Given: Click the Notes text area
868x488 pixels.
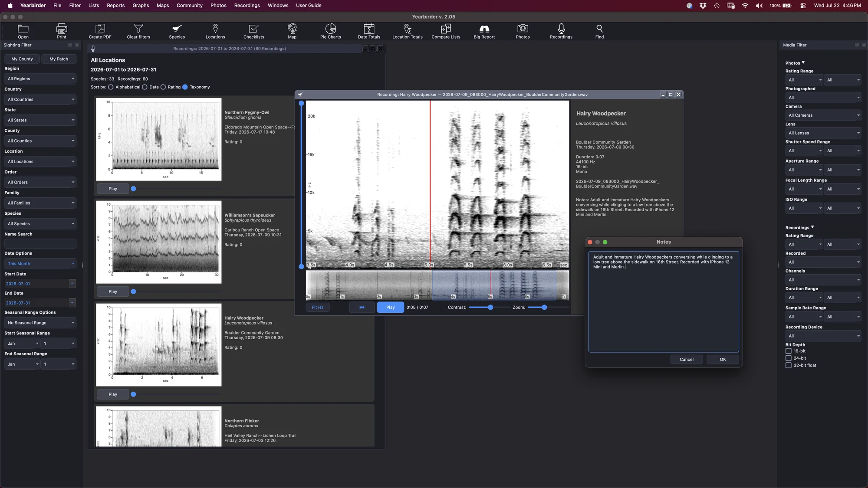Looking at the screenshot, I should [664, 302].
